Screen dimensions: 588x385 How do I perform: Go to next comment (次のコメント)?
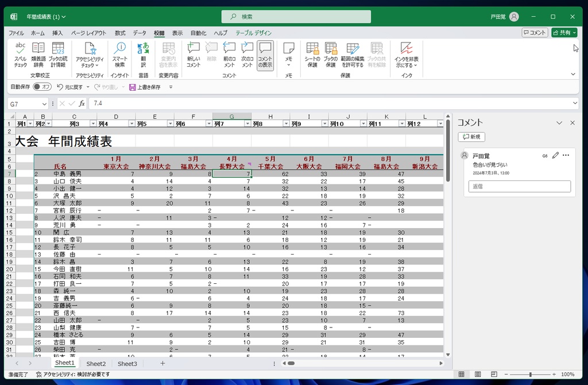247,55
